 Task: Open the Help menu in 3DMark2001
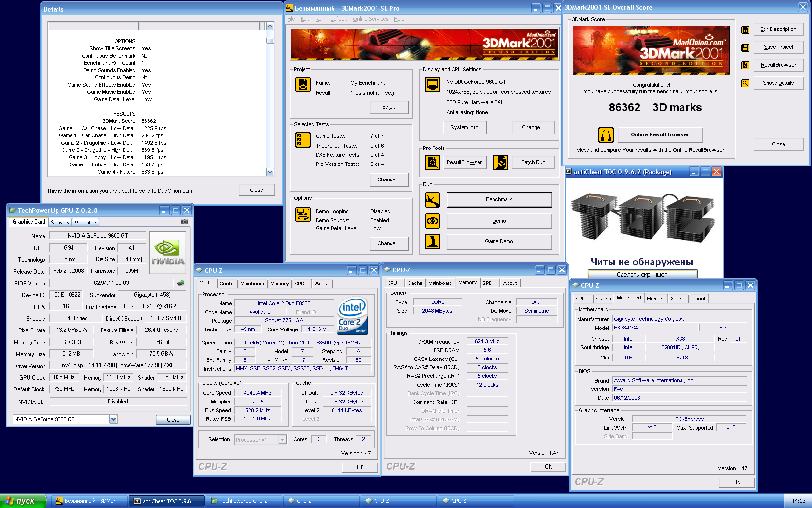point(399,19)
